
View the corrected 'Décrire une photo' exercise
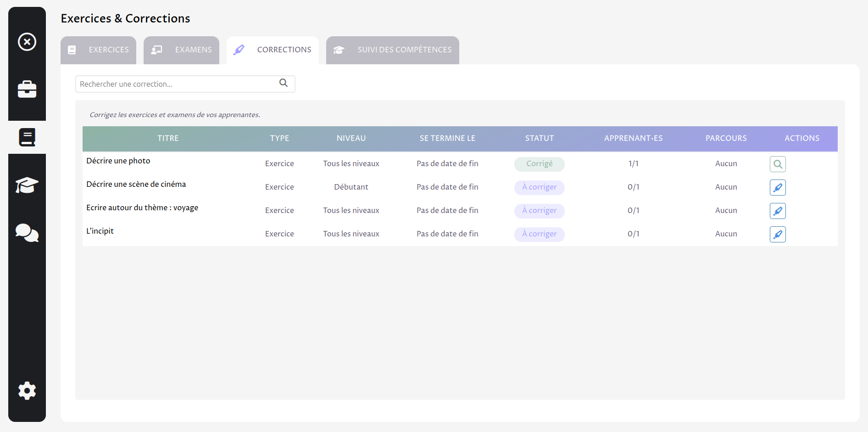778,164
